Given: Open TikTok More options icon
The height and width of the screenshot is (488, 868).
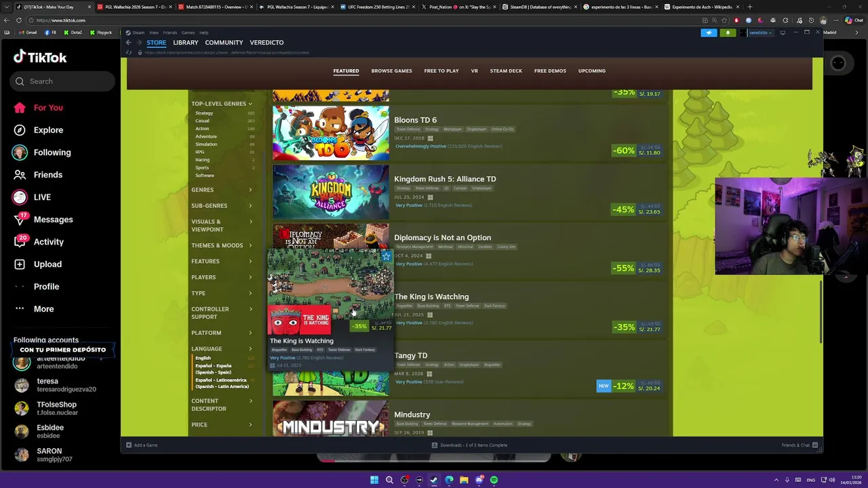Looking at the screenshot, I should (x=20, y=309).
